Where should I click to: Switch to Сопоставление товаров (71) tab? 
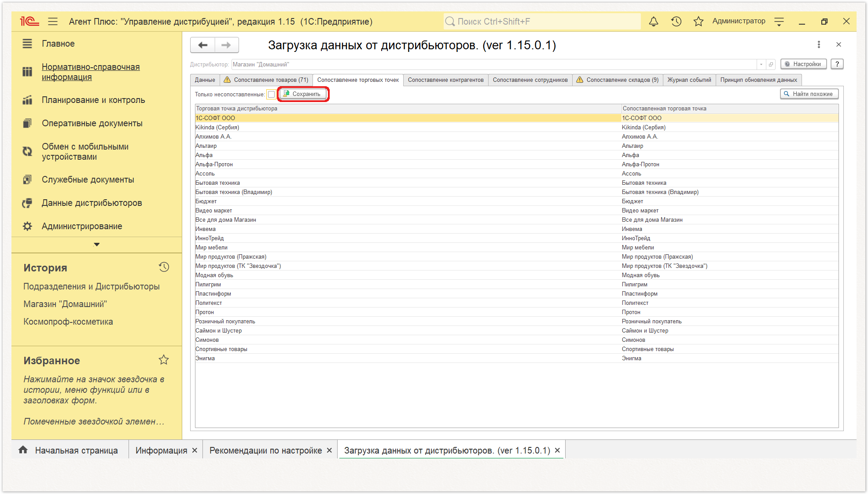click(266, 80)
